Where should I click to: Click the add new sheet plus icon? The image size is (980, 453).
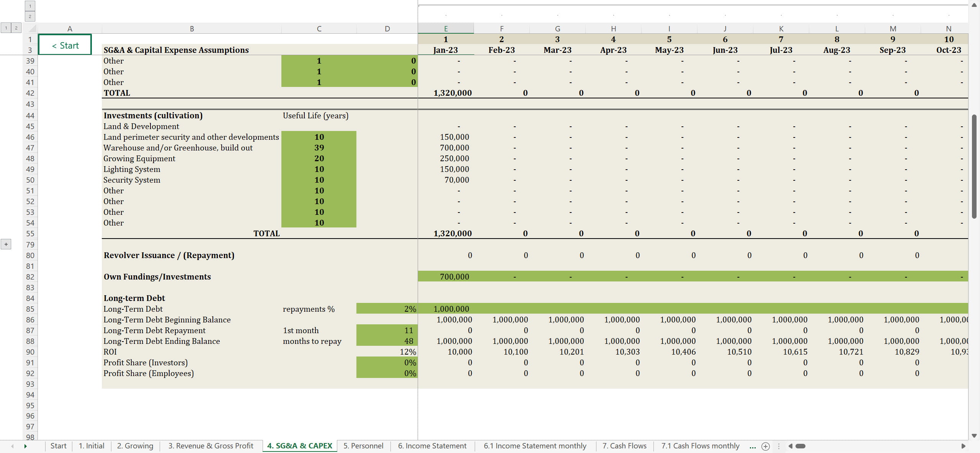[766, 446]
